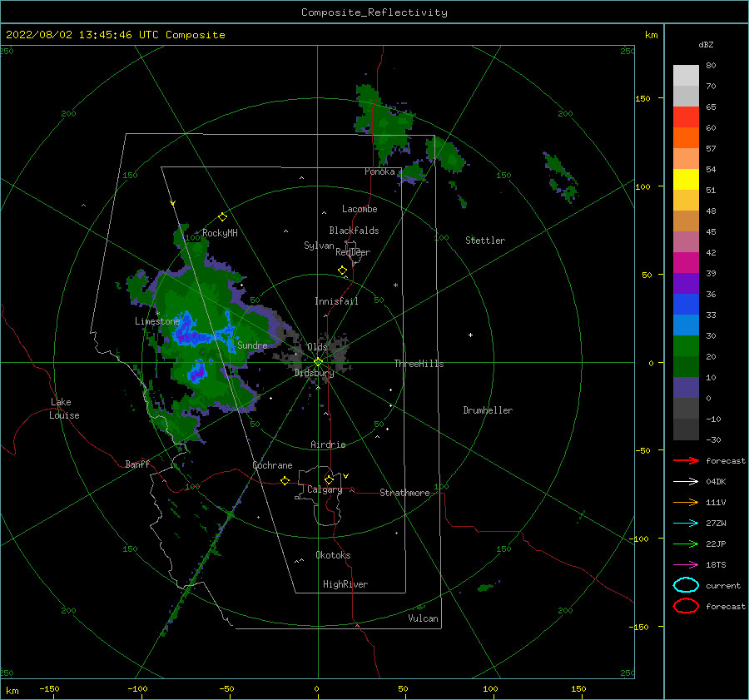749x700 pixels.
Task: Click the Sylvan label
Action: tap(319, 246)
